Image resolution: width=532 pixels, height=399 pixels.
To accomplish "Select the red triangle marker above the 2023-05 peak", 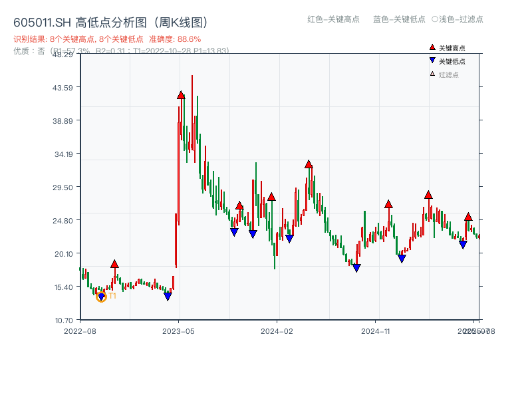I will point(180,95).
